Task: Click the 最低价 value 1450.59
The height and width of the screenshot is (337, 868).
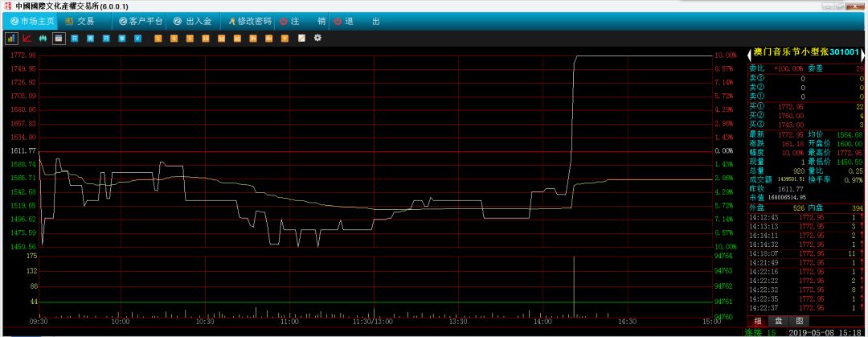Action: click(850, 162)
